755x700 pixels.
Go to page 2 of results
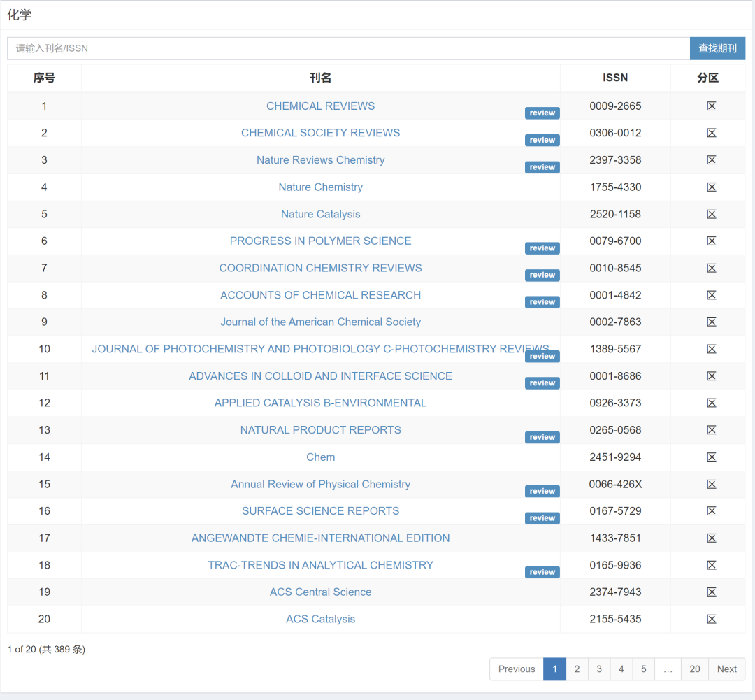pos(577,669)
